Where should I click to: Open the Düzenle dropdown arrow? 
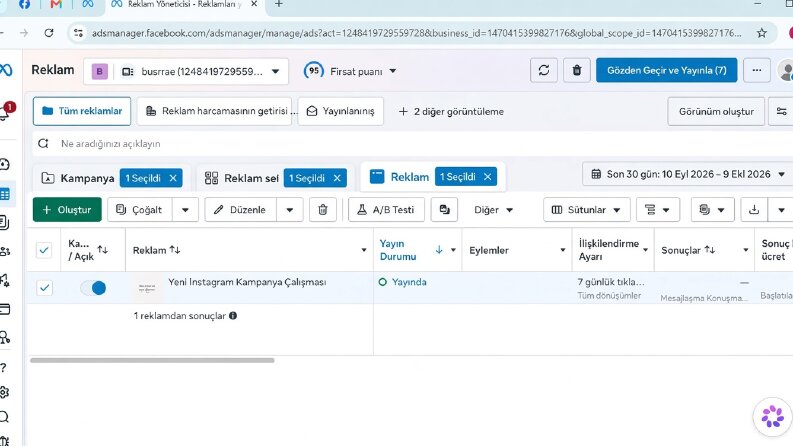pos(290,210)
